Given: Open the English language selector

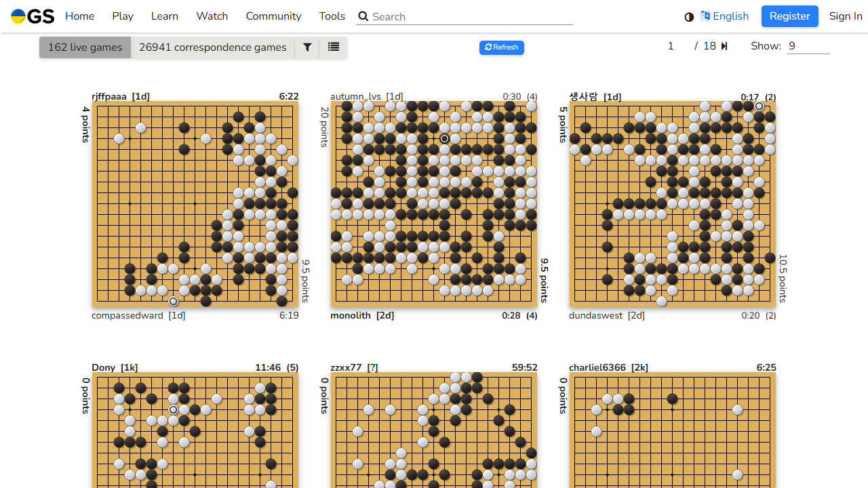Looking at the screenshot, I should (725, 16).
